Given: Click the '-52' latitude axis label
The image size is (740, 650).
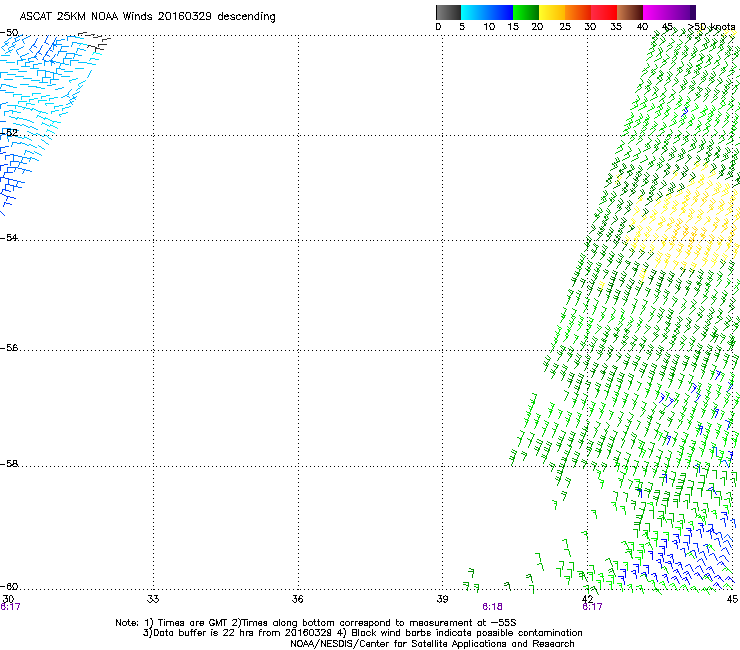Looking at the screenshot, I should 9,133.
